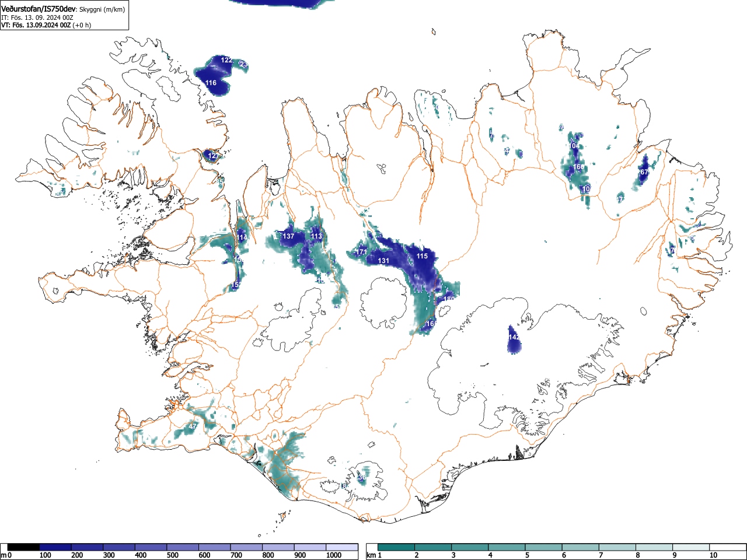Click the 115 visibility value in central highlands
This screenshot has width=747, height=560.
[x=422, y=256]
